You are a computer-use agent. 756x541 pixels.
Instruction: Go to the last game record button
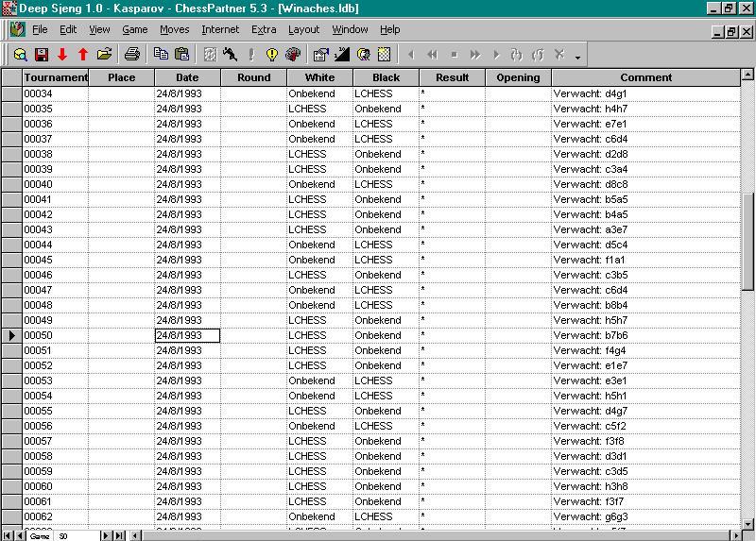(118, 535)
